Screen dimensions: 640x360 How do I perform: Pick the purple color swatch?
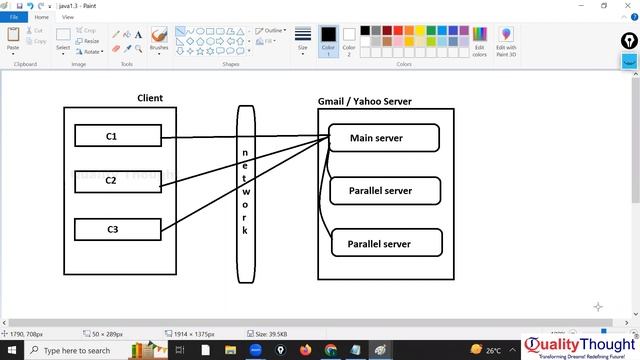click(464, 31)
